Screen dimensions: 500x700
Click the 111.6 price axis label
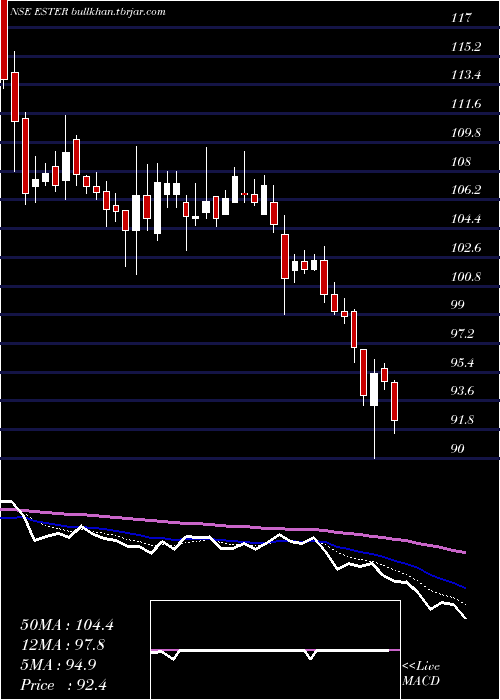point(466,104)
